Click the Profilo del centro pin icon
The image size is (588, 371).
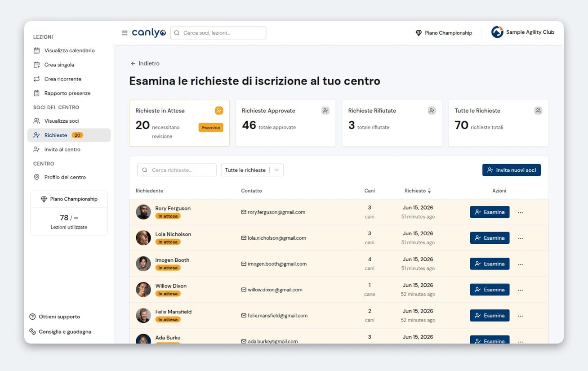[37, 177]
